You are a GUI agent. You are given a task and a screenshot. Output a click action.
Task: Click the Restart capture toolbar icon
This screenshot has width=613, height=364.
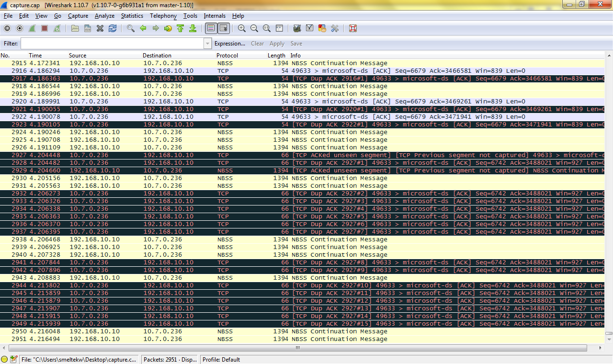point(57,28)
